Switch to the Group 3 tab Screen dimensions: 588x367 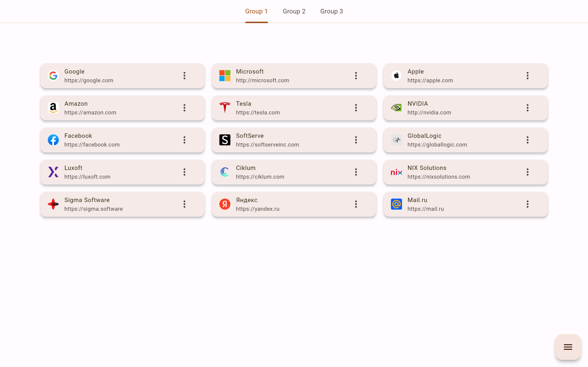(x=331, y=11)
